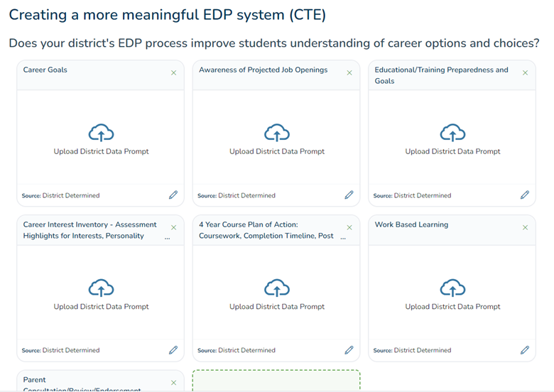
Task: Click the empty dashed green add-card placeholder
Action: (276, 381)
